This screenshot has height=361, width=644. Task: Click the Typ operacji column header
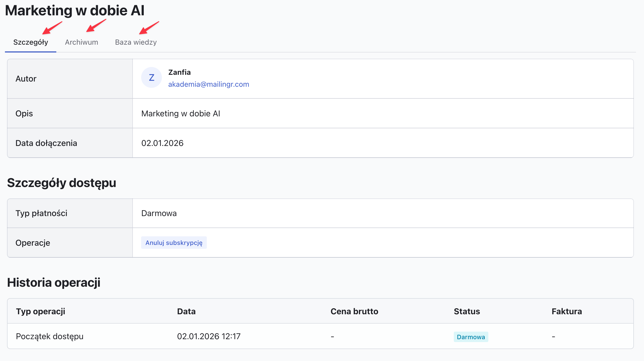click(x=40, y=311)
